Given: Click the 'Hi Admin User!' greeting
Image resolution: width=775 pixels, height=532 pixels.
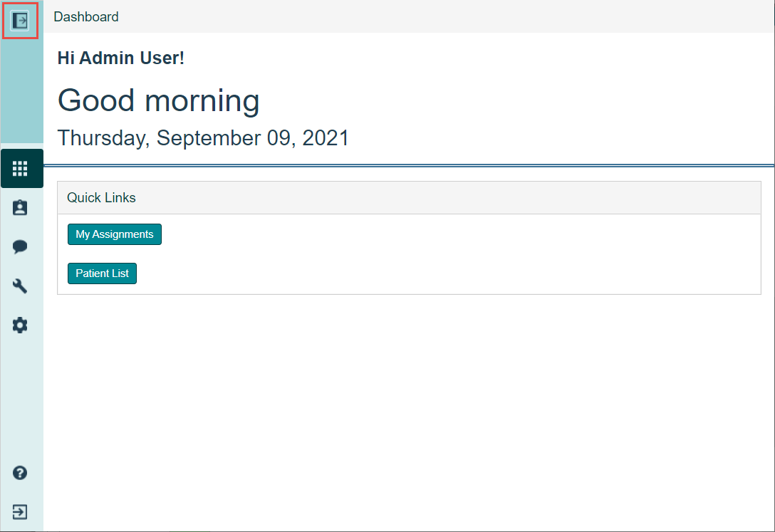Looking at the screenshot, I should click(120, 58).
